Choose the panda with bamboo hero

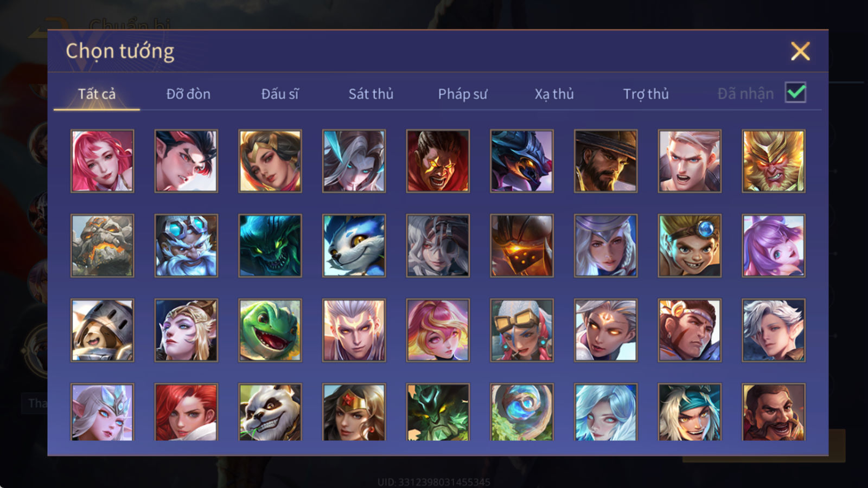270,412
